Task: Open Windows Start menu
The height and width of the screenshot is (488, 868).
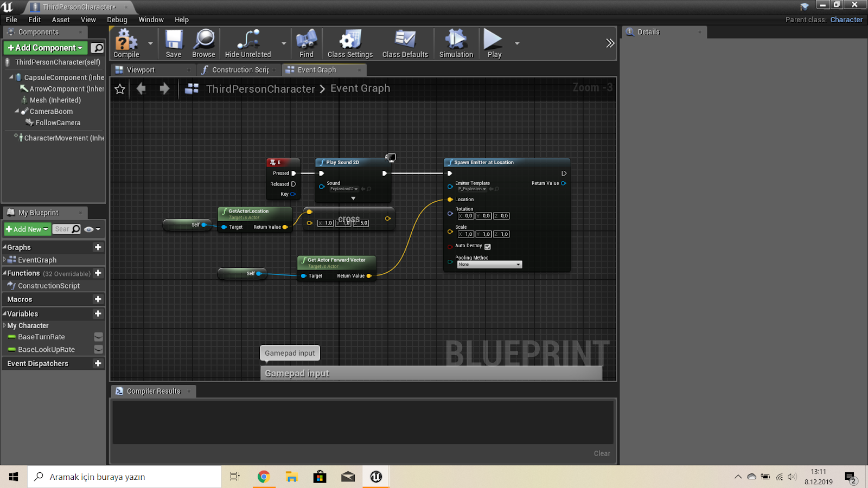Action: [x=14, y=477]
